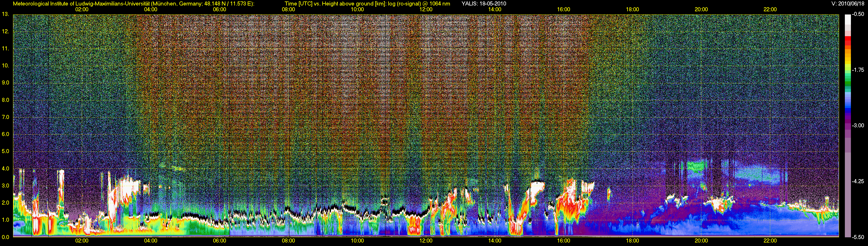
Task: Click the height axis label 3.0
Action: pyautogui.click(x=5, y=186)
